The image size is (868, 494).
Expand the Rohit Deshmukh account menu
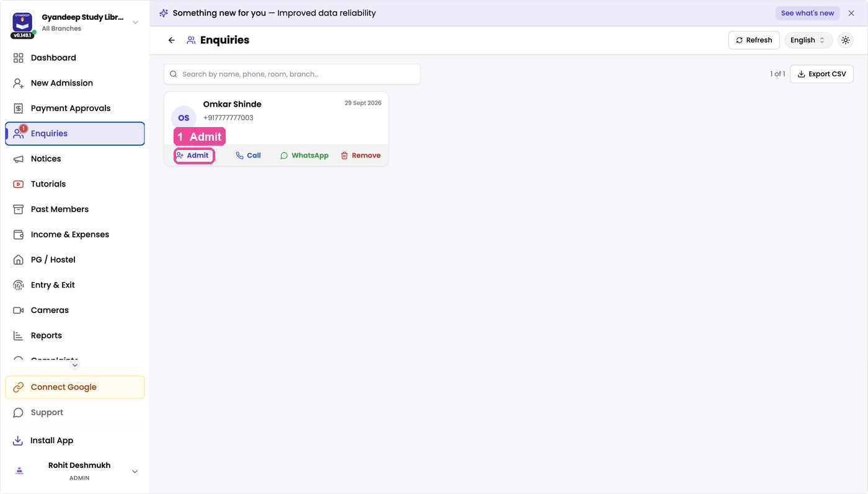tap(135, 472)
